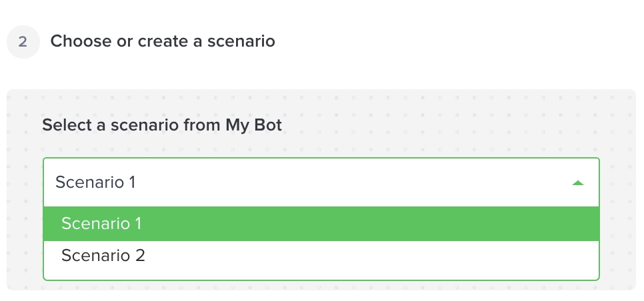644x301 pixels.
Task: Collapse the scenario dropdown using the up arrow
Action: point(578,182)
